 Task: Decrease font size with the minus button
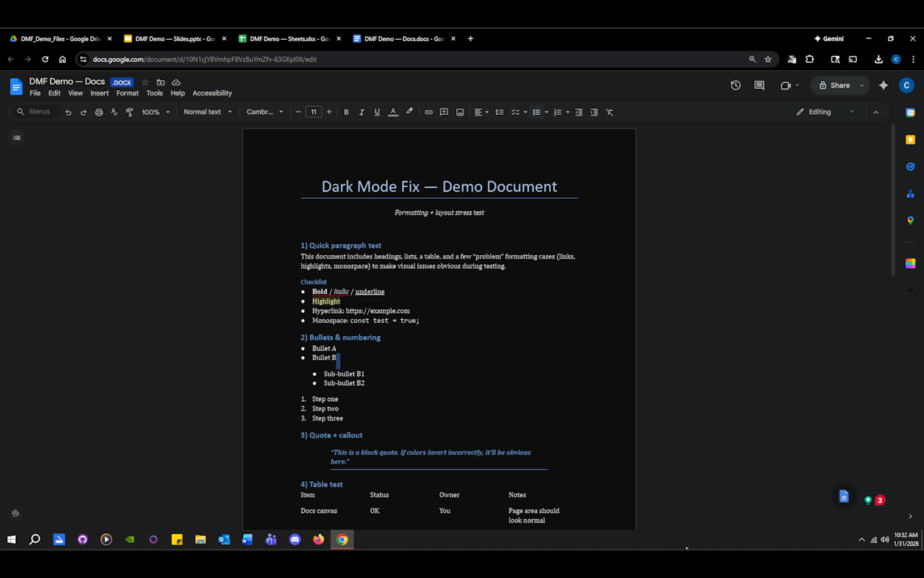coord(298,112)
